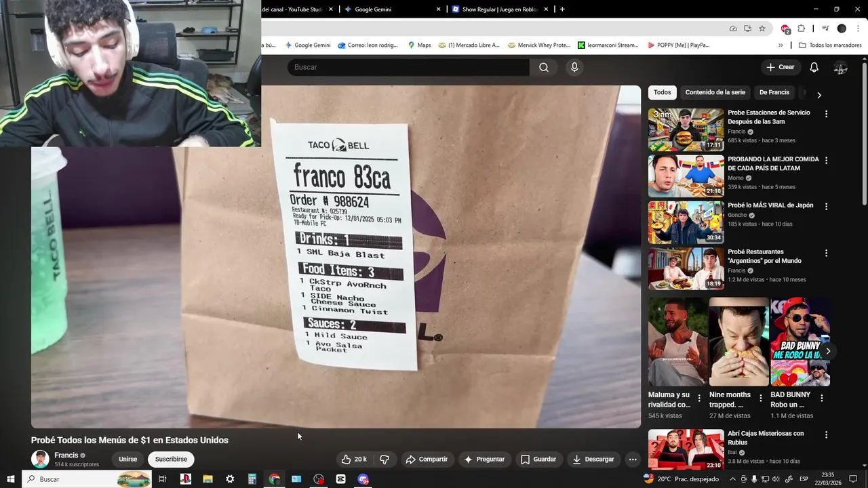Open Chrome Extensions puzzle icon
Image resolution: width=868 pixels, height=488 pixels.
tap(802, 28)
